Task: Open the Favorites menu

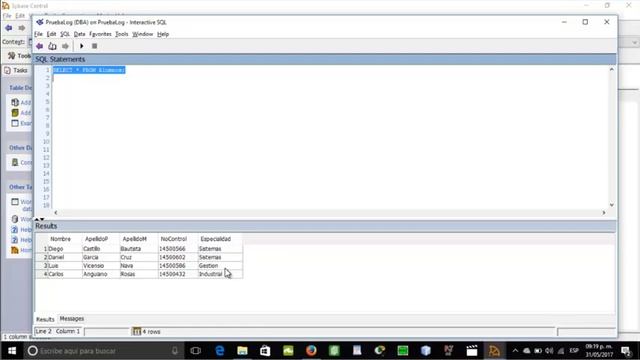Action: [x=100, y=34]
